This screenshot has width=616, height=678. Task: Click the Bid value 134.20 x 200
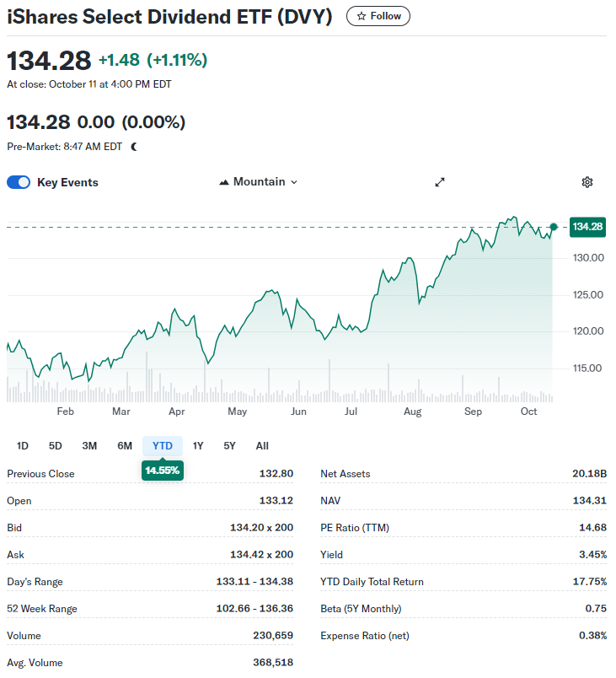tap(261, 528)
